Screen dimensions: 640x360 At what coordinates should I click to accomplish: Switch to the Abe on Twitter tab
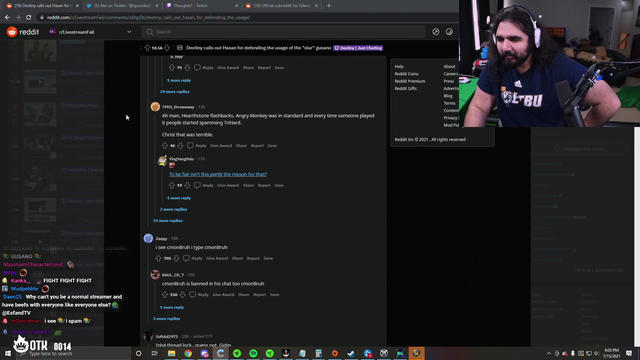(x=122, y=6)
